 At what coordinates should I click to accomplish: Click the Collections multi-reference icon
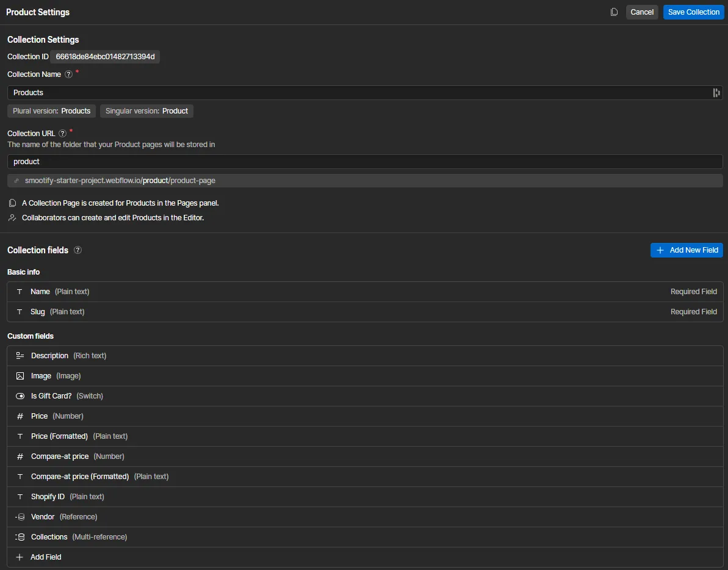click(x=20, y=537)
